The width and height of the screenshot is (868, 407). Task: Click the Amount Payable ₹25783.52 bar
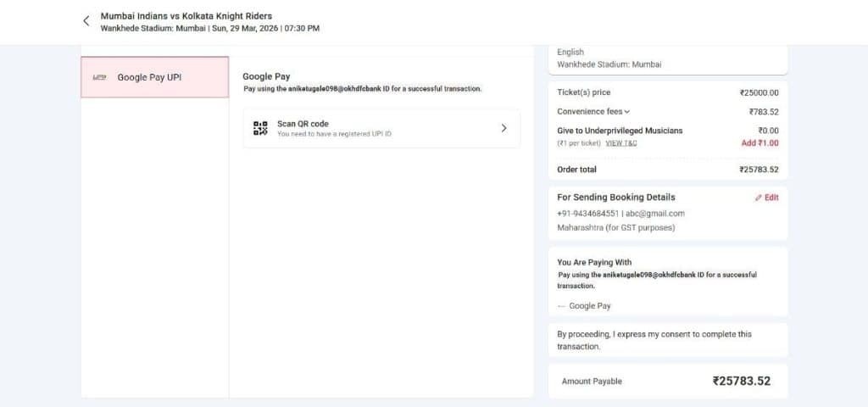(x=668, y=381)
